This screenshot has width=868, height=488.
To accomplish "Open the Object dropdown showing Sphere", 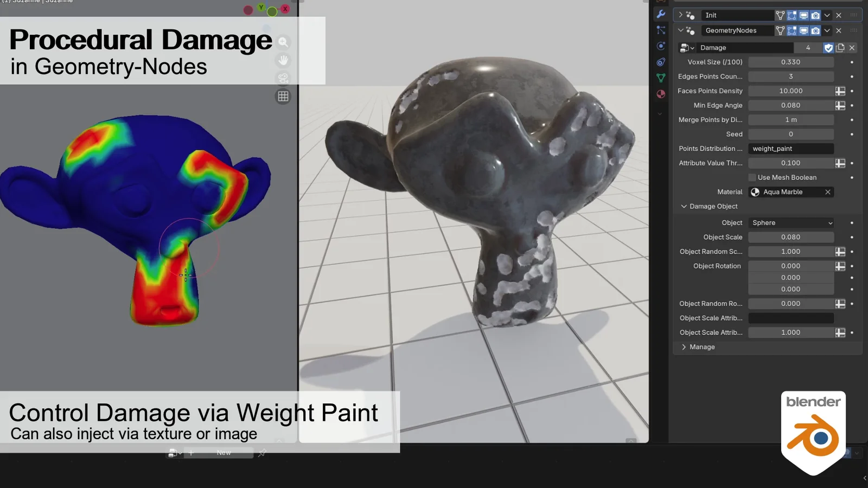I will (x=791, y=223).
